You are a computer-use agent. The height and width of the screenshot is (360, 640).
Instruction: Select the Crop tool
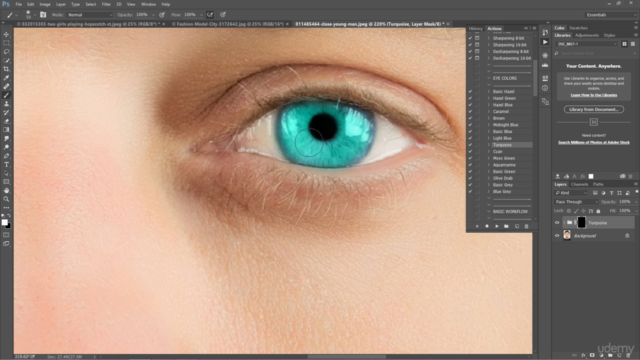click(6, 69)
